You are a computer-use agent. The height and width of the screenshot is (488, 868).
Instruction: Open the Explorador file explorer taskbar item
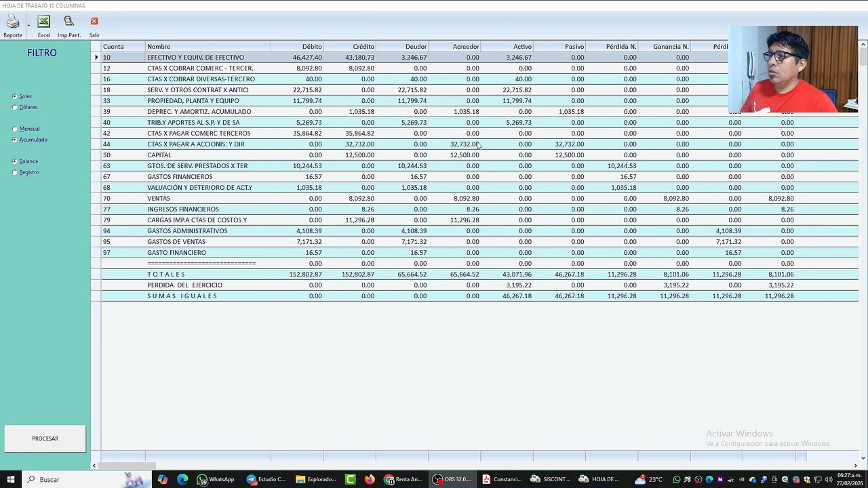(x=316, y=479)
